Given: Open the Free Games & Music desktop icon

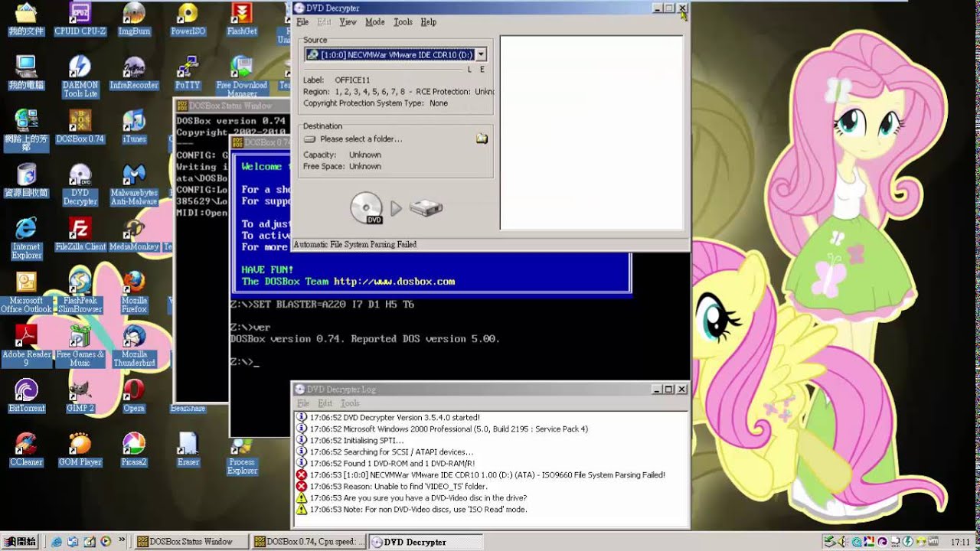Looking at the screenshot, I should click(80, 346).
